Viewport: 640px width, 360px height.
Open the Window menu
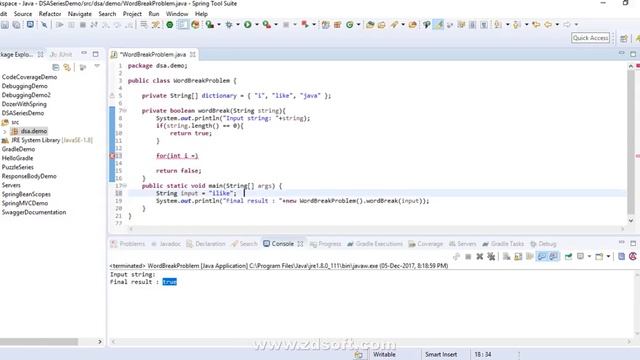click(x=177, y=14)
